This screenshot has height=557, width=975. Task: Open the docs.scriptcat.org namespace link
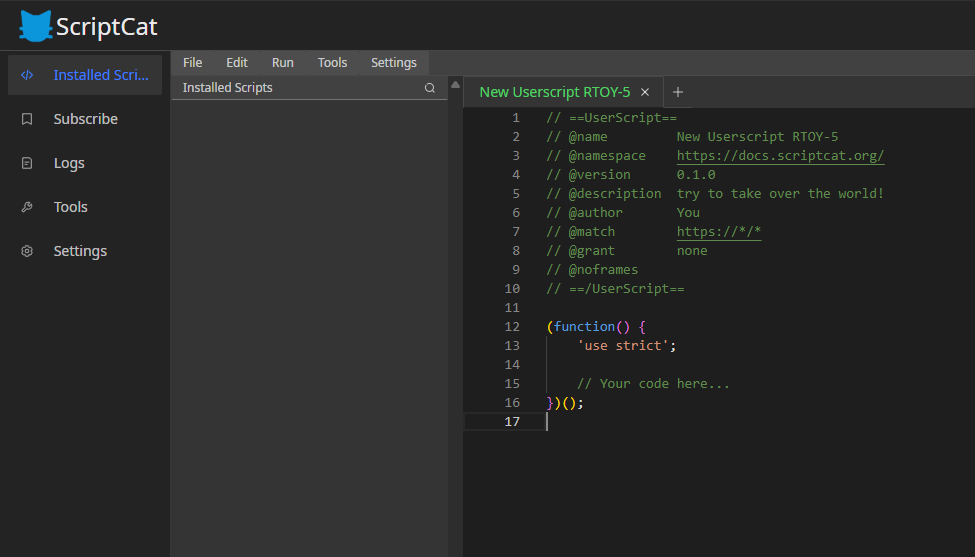(x=780, y=155)
